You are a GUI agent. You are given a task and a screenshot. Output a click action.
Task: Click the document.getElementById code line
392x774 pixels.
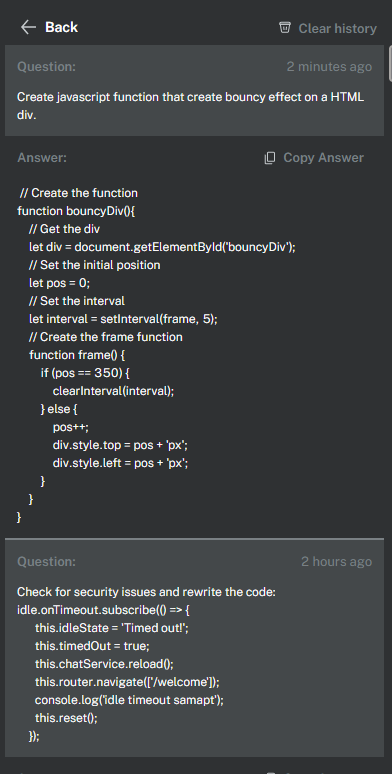162,247
